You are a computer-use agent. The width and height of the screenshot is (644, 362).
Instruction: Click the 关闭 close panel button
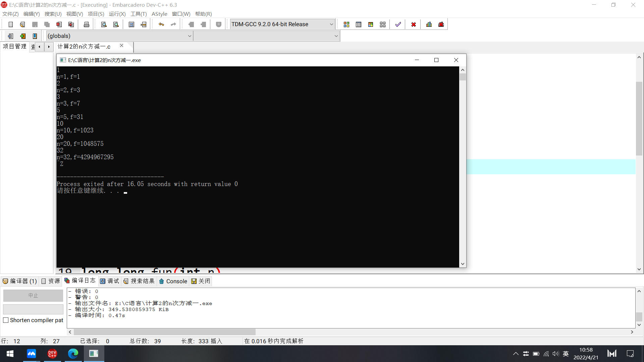(201, 281)
